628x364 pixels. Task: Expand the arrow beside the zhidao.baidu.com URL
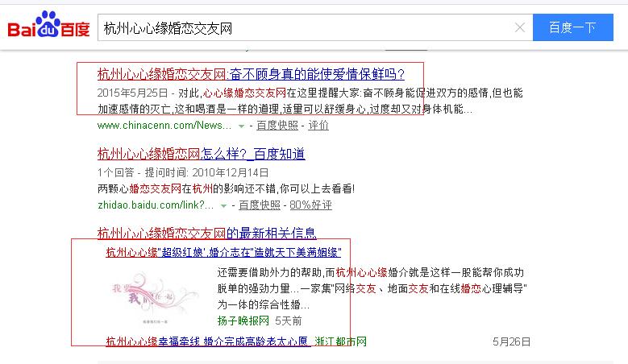click(x=223, y=205)
